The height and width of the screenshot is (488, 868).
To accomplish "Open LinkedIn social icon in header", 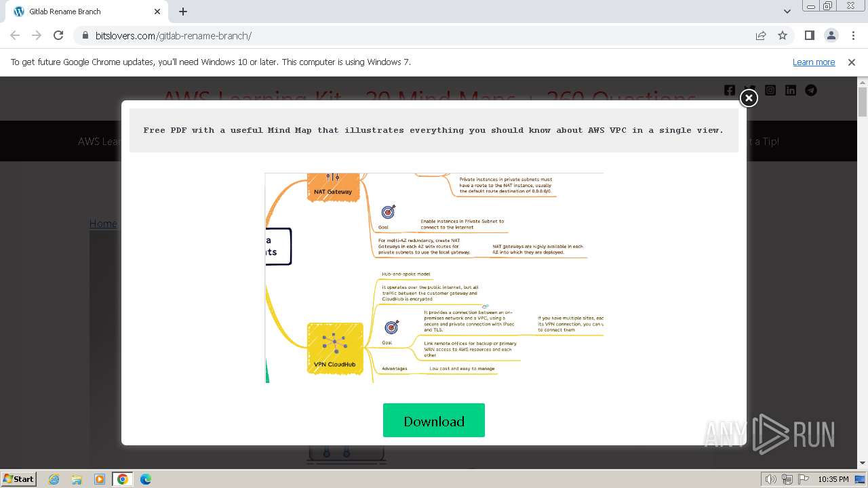I will pos(791,90).
